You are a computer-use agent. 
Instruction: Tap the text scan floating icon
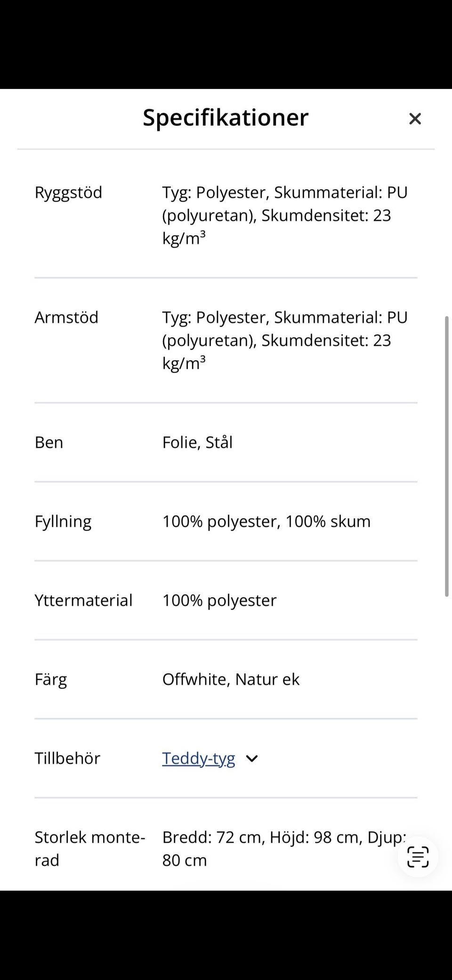click(x=418, y=857)
